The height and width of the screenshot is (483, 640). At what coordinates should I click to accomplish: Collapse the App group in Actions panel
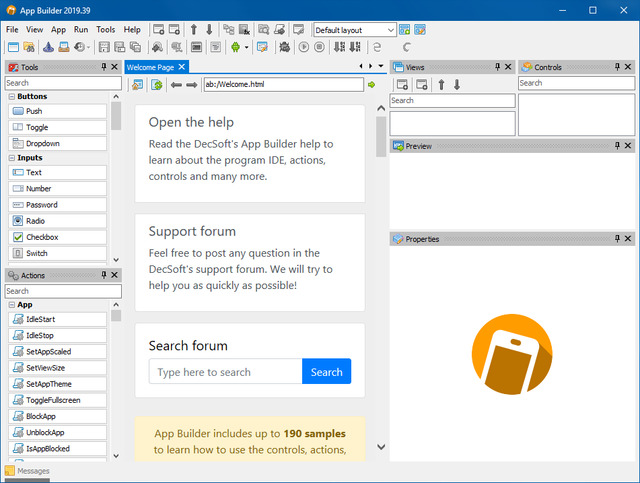click(x=12, y=304)
